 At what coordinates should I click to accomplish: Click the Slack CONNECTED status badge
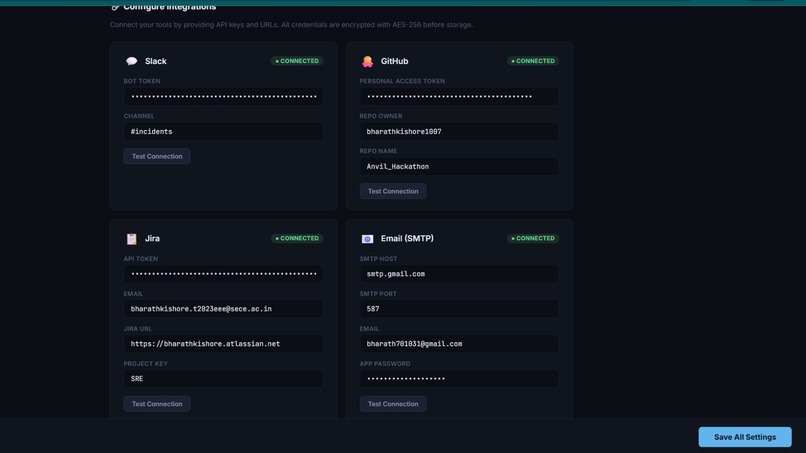297,61
